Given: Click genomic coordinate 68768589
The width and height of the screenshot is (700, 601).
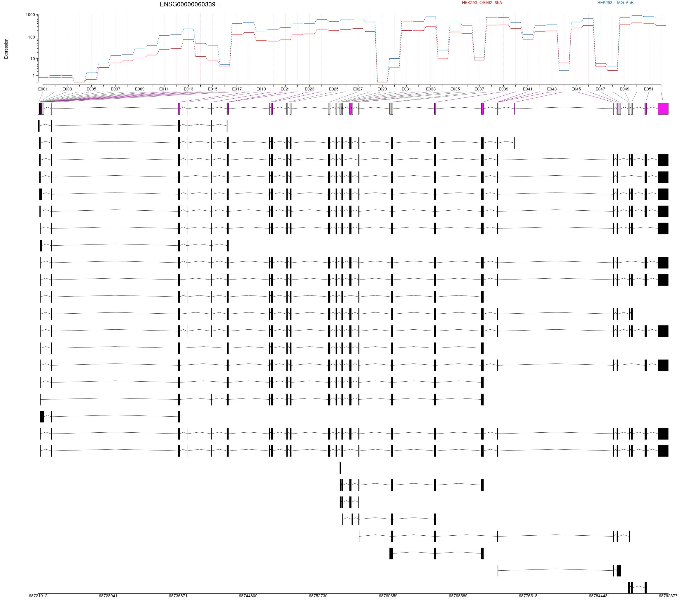Looking at the screenshot, I should click(458, 596).
